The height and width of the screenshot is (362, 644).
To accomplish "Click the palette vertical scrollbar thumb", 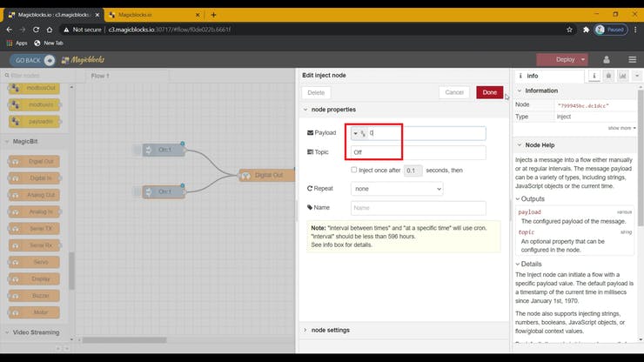I will point(71,271).
